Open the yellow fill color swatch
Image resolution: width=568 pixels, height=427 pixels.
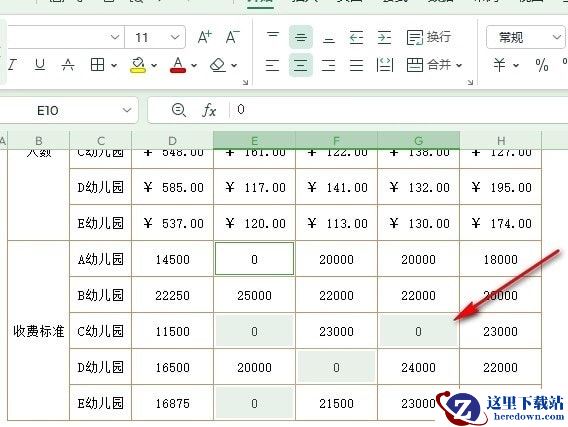138,65
